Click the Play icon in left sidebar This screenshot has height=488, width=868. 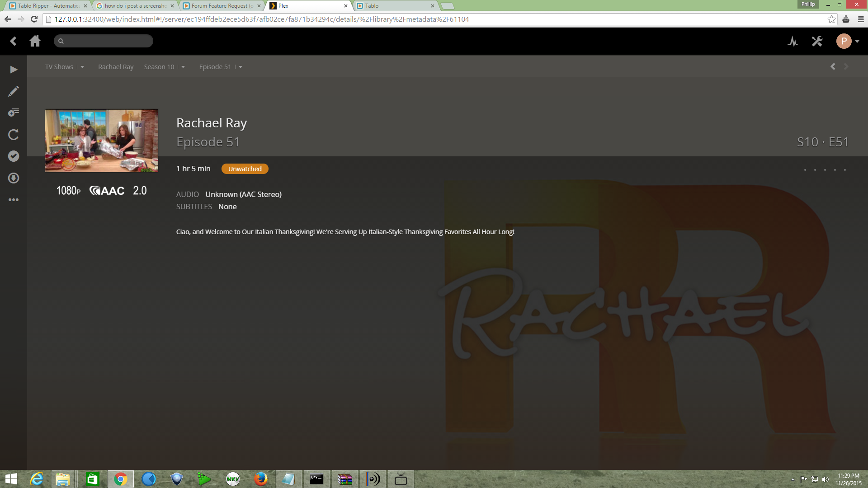(x=14, y=70)
